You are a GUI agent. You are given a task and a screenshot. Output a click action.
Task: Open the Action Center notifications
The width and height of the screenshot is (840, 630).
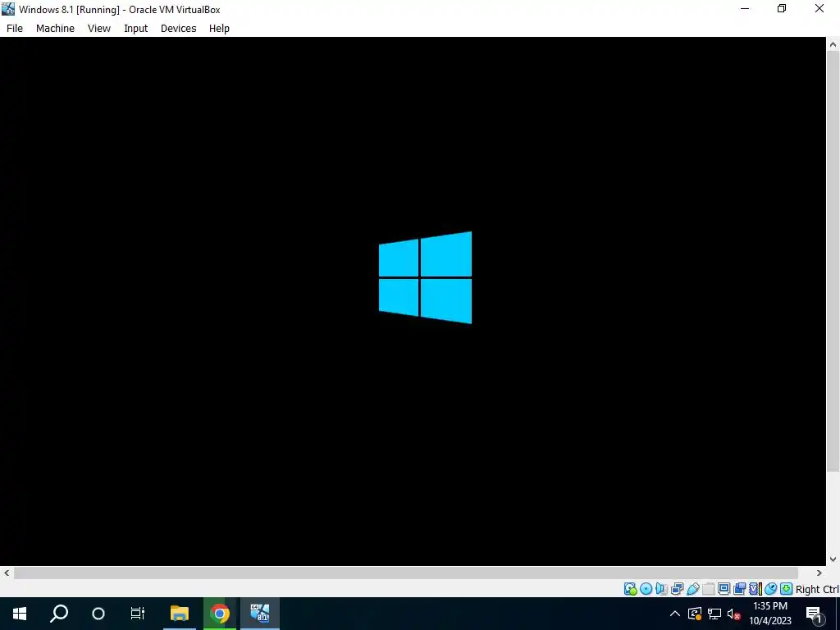[x=815, y=614]
